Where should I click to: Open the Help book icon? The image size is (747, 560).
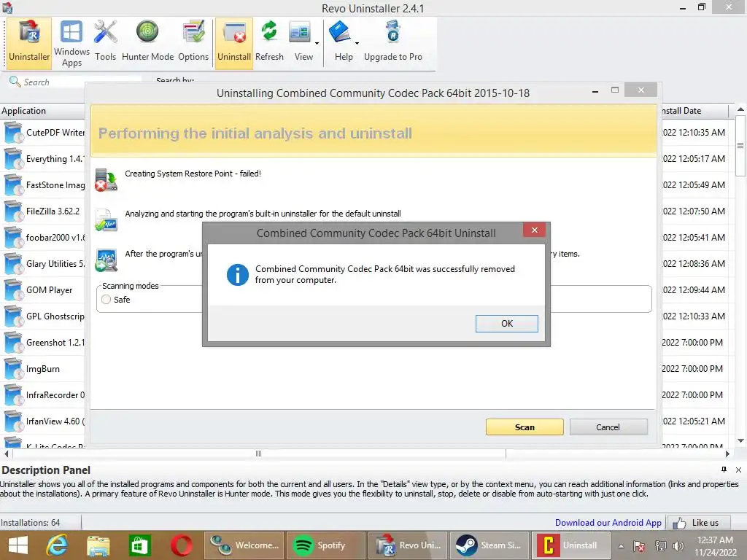point(340,32)
